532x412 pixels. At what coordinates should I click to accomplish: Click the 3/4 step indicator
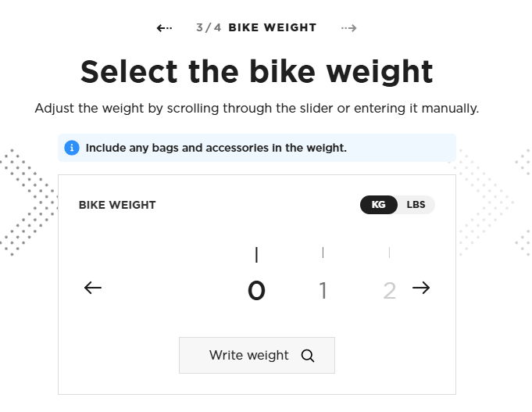[x=209, y=27]
